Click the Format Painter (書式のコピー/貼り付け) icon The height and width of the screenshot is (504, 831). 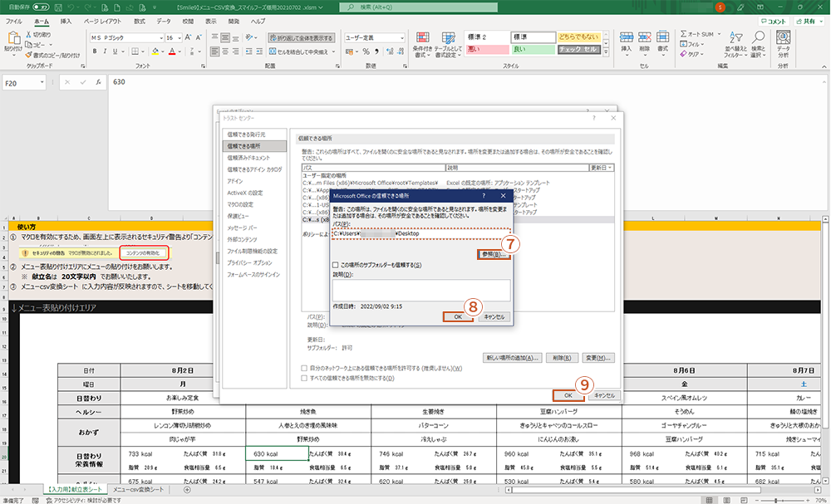(x=28, y=55)
